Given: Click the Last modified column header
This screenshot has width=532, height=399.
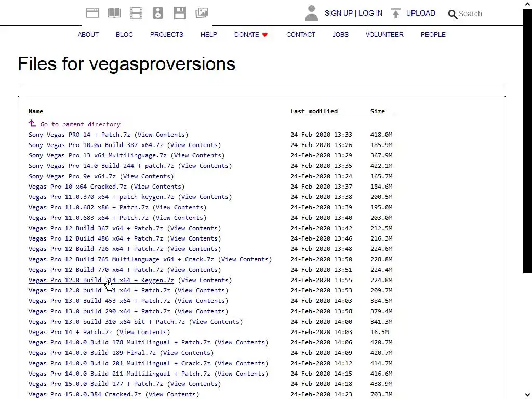Looking at the screenshot, I should [x=314, y=111].
